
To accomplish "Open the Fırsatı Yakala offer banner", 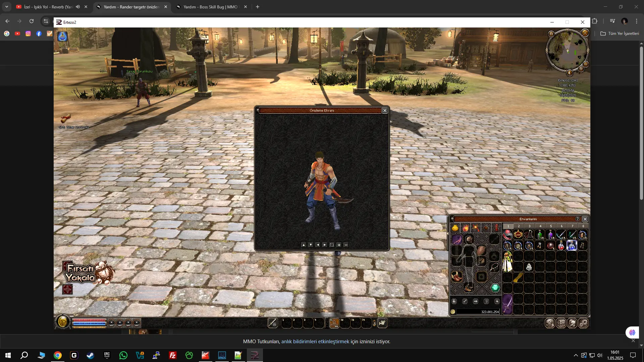I will click(x=89, y=273).
